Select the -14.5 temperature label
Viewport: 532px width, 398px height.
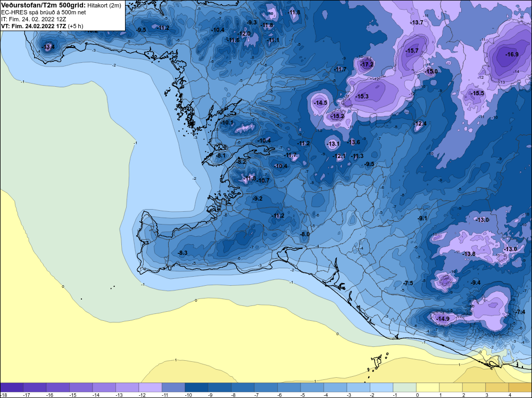[x=321, y=103]
